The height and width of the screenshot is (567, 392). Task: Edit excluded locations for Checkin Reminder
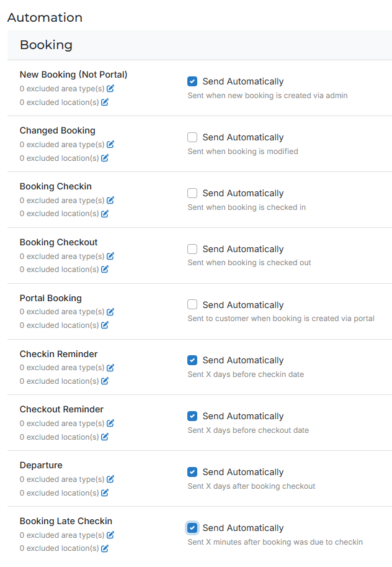click(x=105, y=381)
